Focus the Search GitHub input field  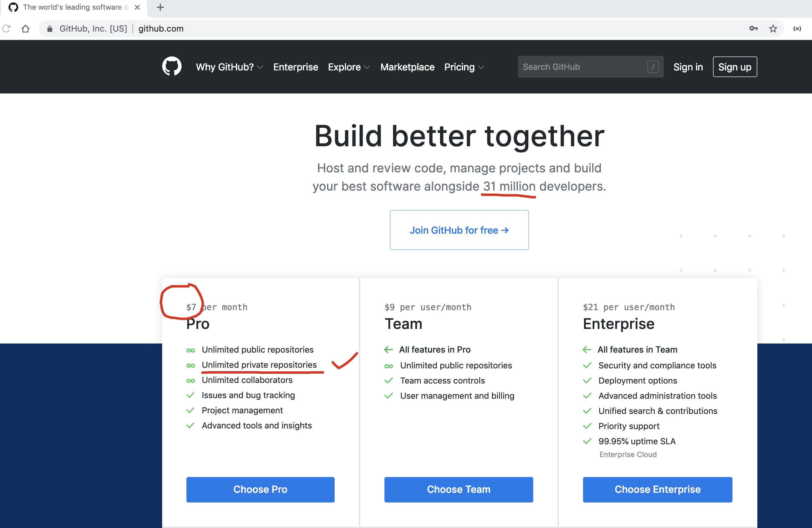pos(591,67)
